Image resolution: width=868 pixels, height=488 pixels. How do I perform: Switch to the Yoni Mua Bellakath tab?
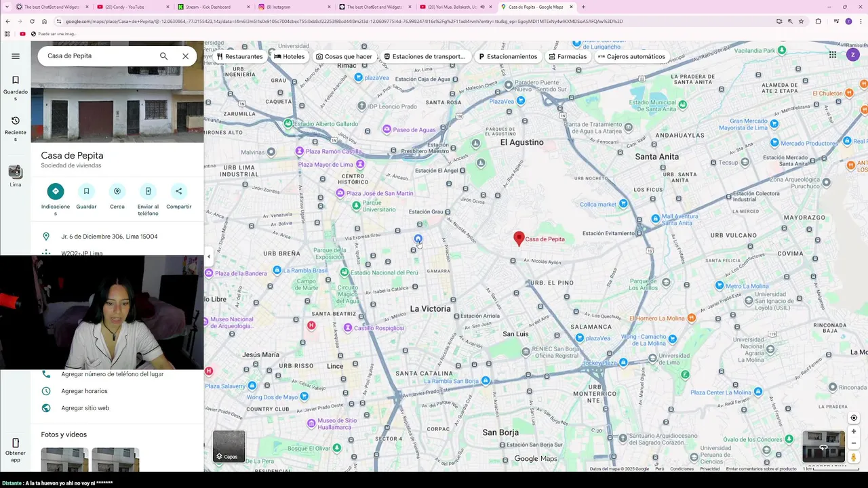pyautogui.click(x=454, y=7)
